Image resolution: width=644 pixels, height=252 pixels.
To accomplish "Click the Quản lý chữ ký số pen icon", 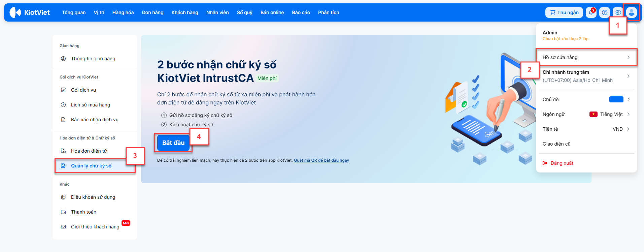I will tap(63, 166).
